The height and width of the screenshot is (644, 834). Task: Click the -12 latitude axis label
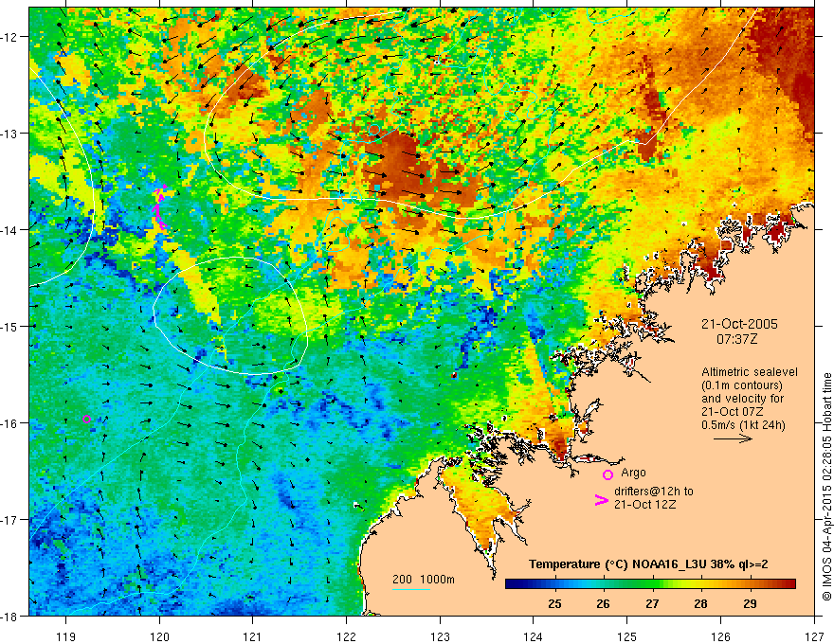(x=9, y=37)
